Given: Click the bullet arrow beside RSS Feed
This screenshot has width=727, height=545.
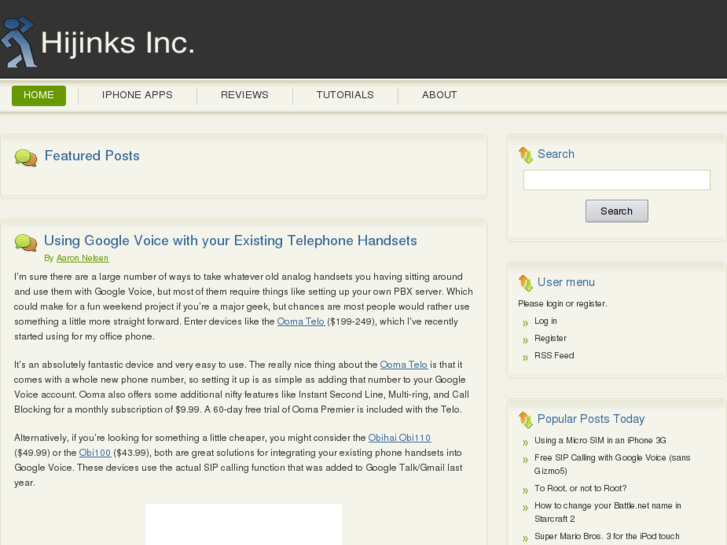Looking at the screenshot, I should pyautogui.click(x=525, y=357).
